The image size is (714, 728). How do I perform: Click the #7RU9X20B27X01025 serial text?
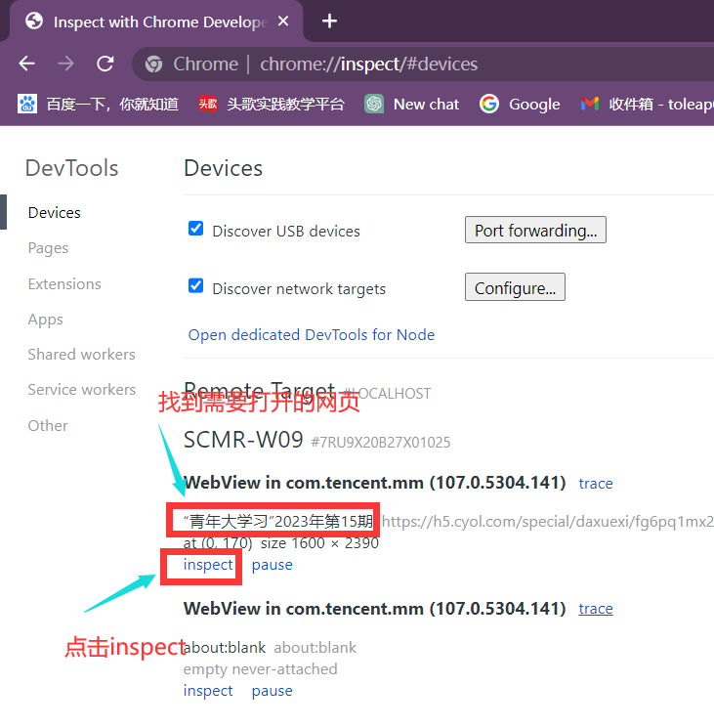click(380, 442)
